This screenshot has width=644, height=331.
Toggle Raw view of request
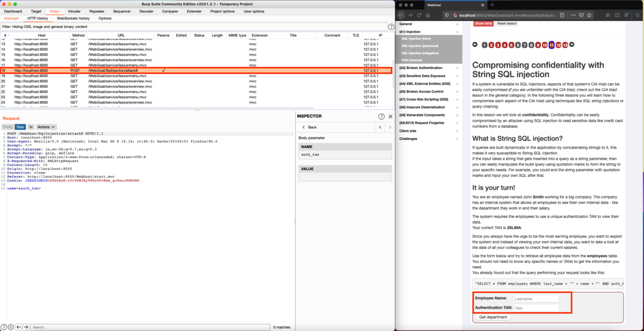pyautogui.click(x=20, y=127)
